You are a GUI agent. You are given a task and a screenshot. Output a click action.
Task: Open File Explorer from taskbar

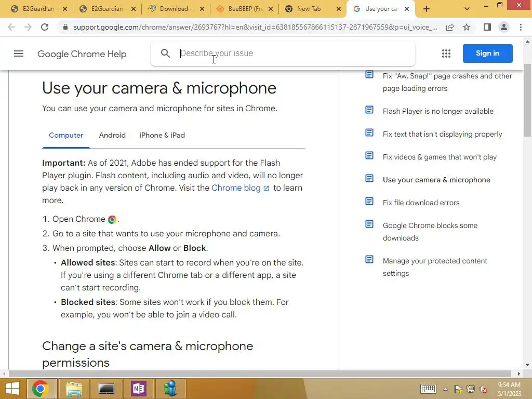pos(74,389)
